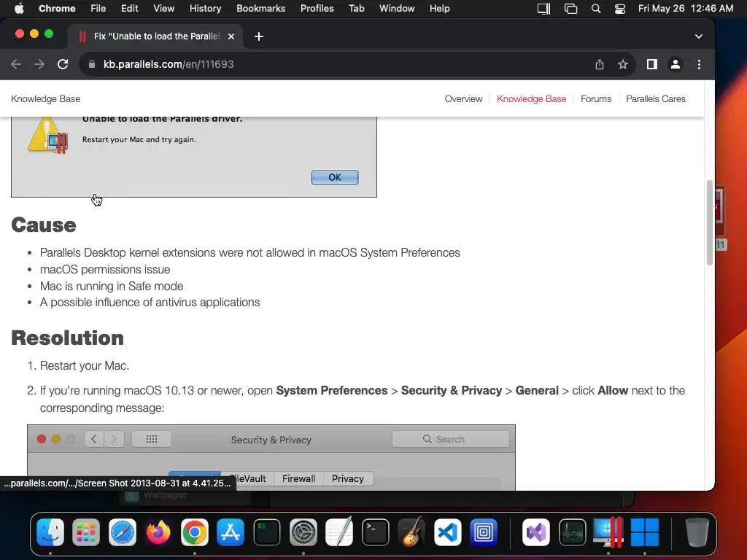Go to the Overview link

coord(463,99)
